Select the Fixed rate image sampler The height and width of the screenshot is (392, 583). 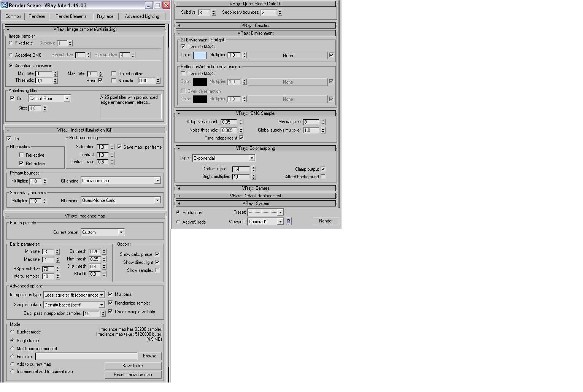coord(11,43)
